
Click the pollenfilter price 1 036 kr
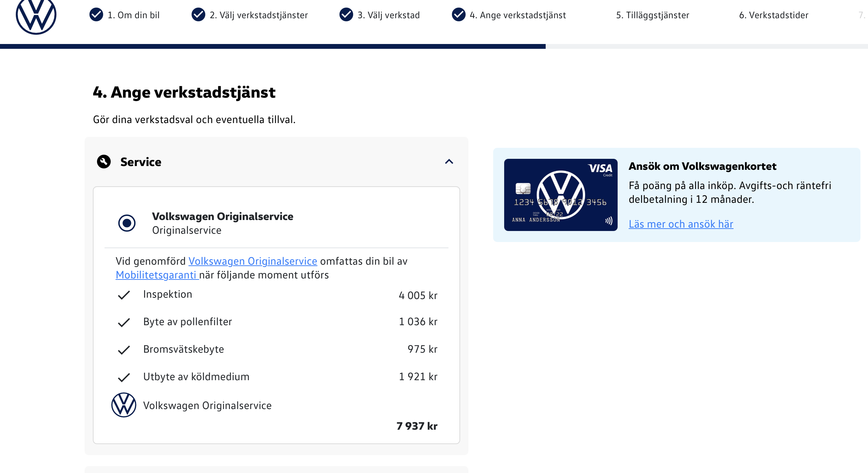(418, 322)
